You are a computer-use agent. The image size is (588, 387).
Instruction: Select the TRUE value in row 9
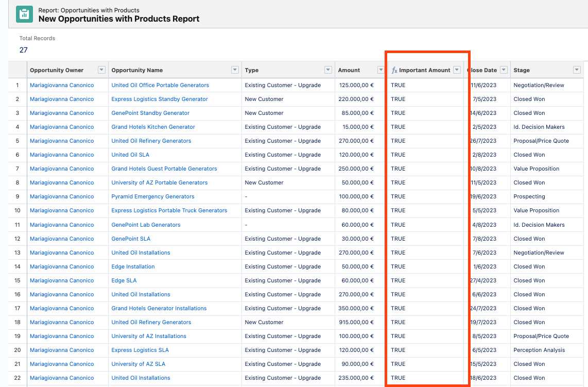pyautogui.click(x=398, y=196)
